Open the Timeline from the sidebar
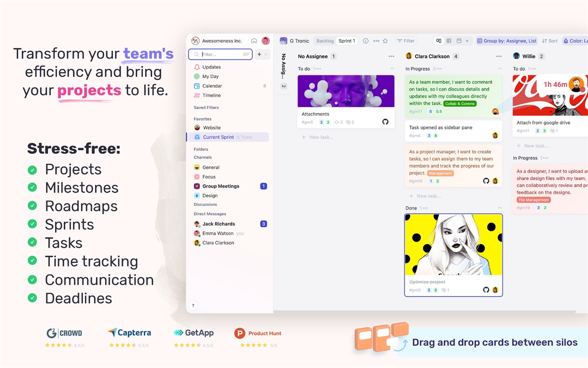Image resolution: width=588 pixels, height=368 pixels. (196, 95)
